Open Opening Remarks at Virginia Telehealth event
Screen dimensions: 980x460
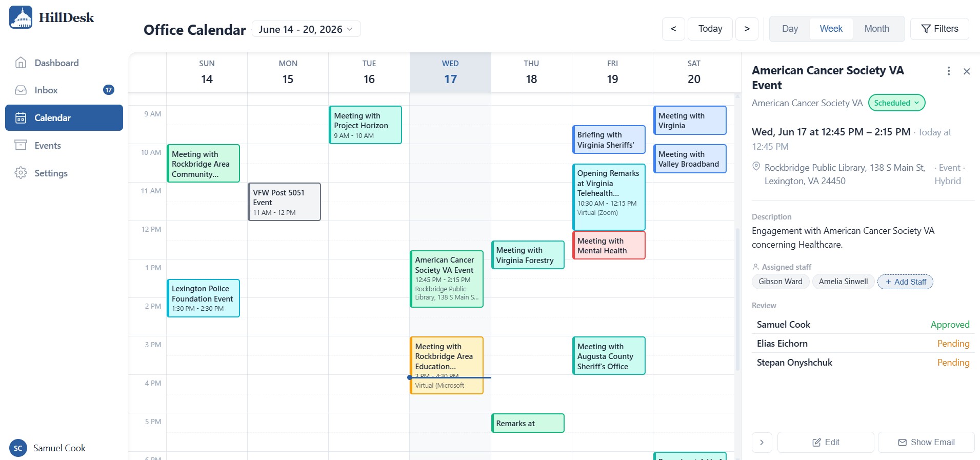609,197
